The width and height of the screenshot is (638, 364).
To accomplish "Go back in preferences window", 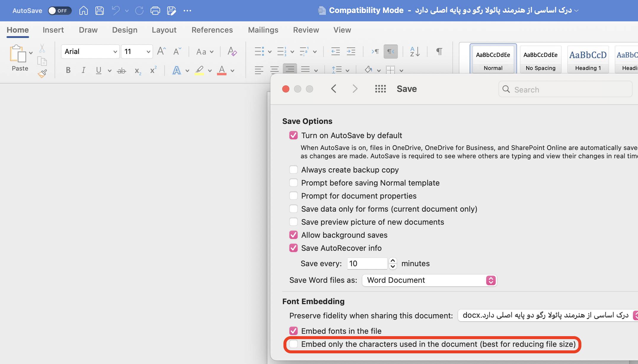I will coord(334,89).
